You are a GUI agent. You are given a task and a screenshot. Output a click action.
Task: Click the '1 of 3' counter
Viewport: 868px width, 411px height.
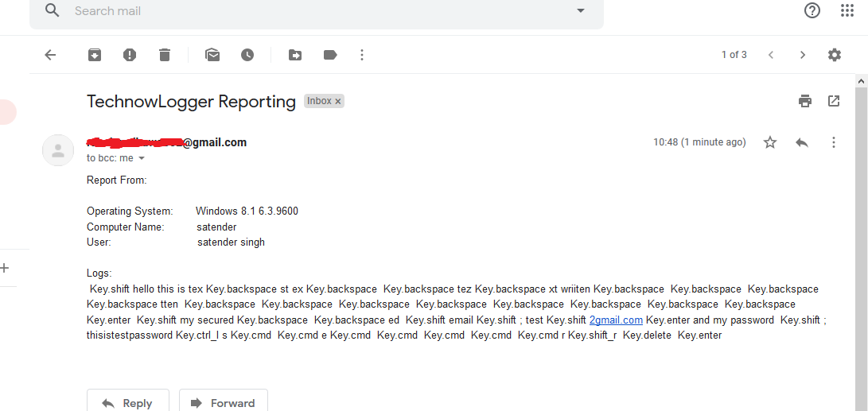coord(734,55)
